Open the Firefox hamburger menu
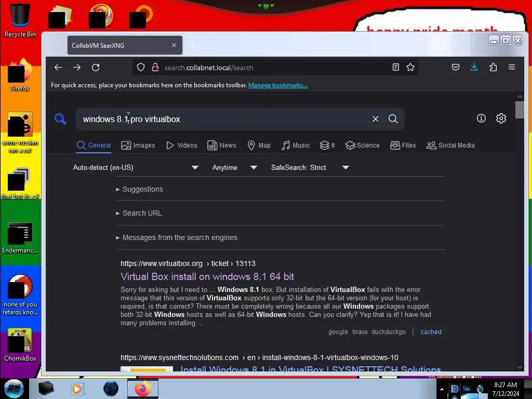This screenshot has height=399, width=532. click(512, 67)
